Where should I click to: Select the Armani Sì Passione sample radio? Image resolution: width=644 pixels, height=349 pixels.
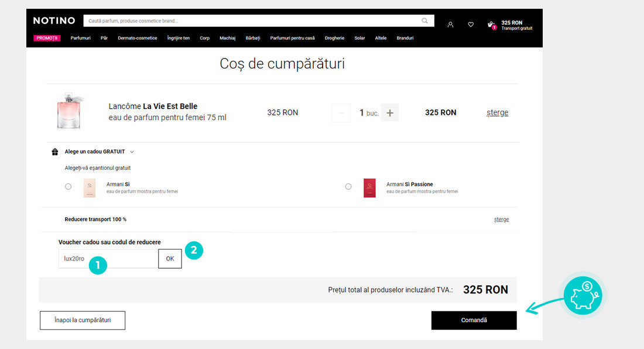(x=348, y=186)
